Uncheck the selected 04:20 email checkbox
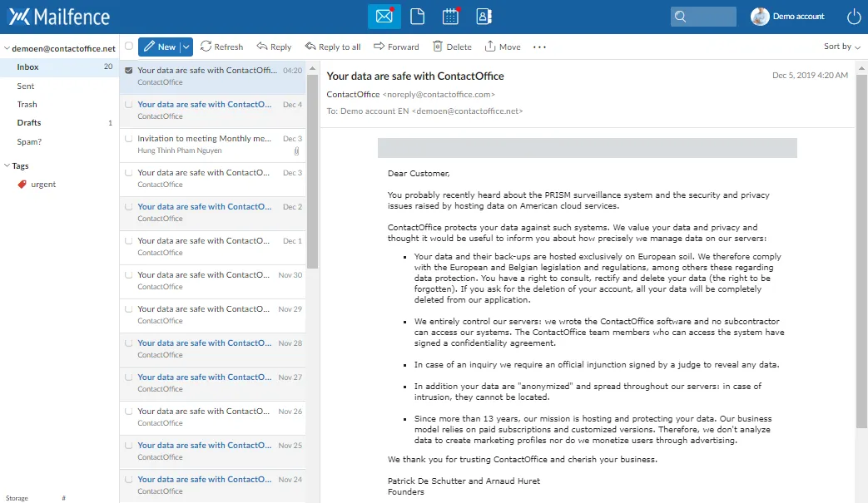868x503 pixels. tap(128, 71)
